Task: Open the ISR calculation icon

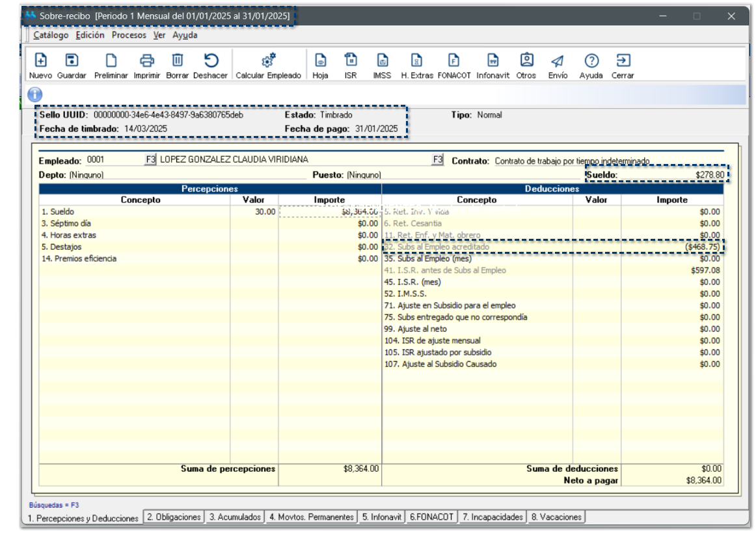Action: [x=351, y=61]
